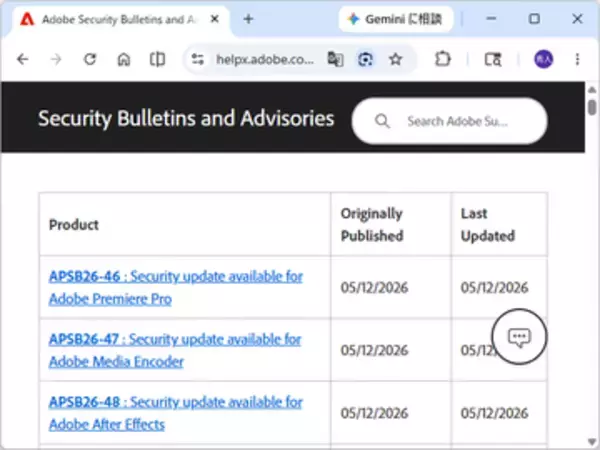
Task: Reload the current page
Action: (x=90, y=59)
